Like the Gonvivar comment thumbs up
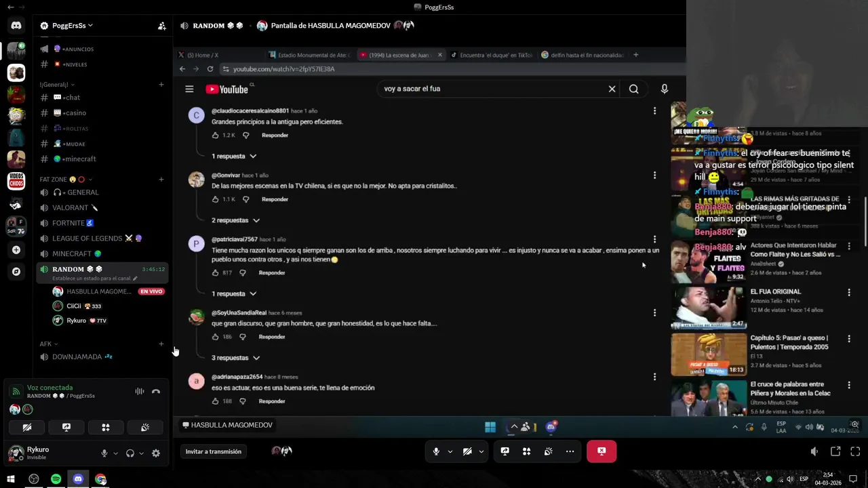Screen dimensions: 868x488 [x=215, y=199]
